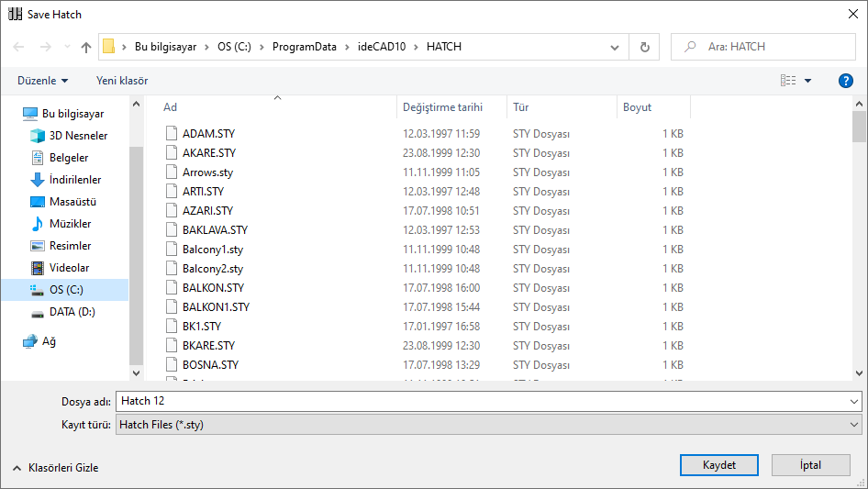Open Resimler folder
The width and height of the screenshot is (868, 489).
tap(70, 246)
